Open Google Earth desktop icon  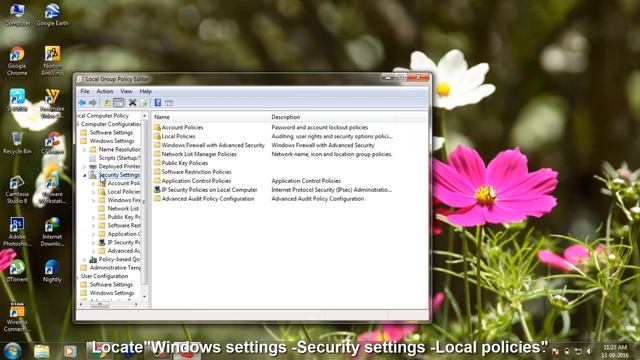[52, 15]
